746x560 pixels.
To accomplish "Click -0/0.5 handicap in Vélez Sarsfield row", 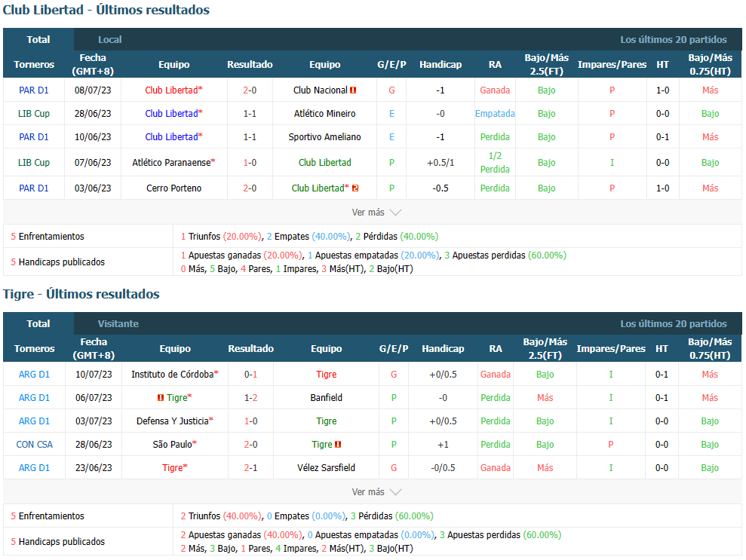I will 443,468.
